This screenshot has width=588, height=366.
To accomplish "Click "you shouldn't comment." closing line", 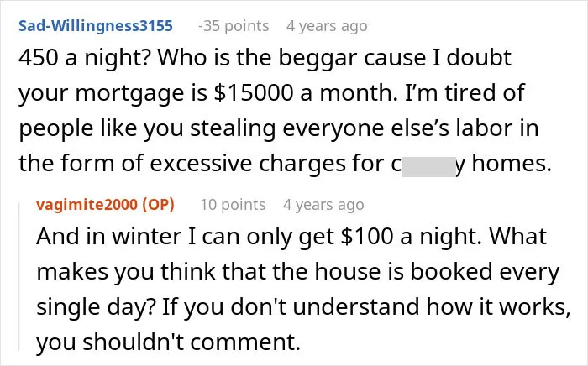I will pos(168,342).
